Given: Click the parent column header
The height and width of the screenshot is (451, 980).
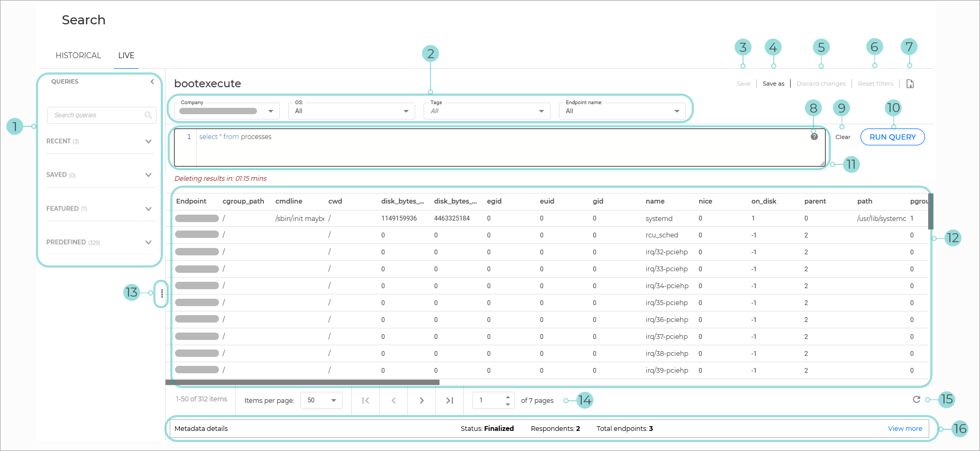Looking at the screenshot, I should pyautogui.click(x=815, y=201).
